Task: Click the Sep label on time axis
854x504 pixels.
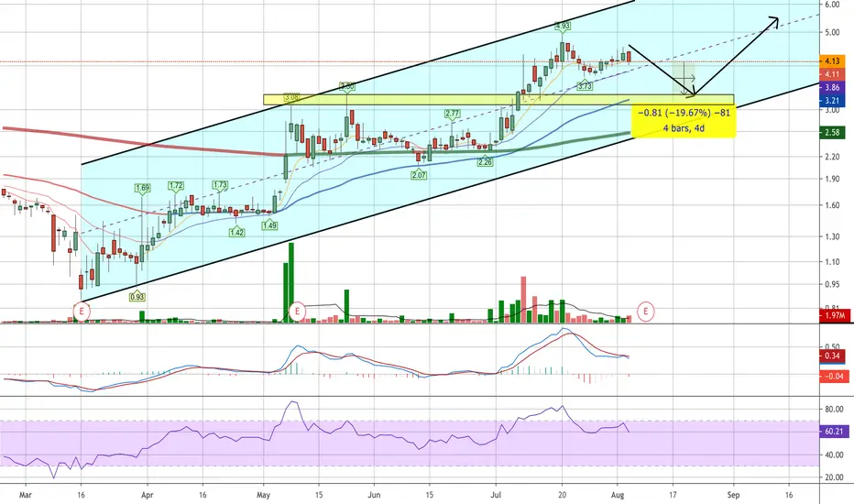Action: pyautogui.click(x=733, y=495)
